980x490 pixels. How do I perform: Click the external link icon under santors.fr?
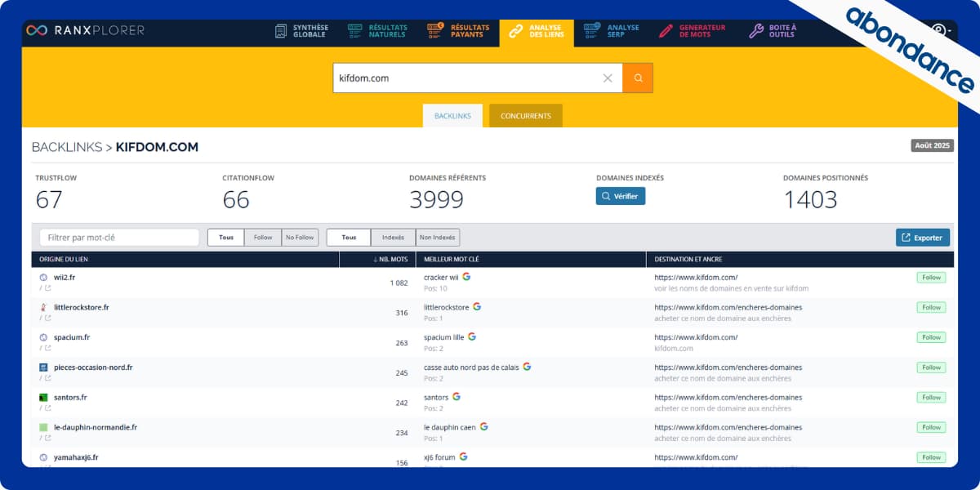click(47, 408)
